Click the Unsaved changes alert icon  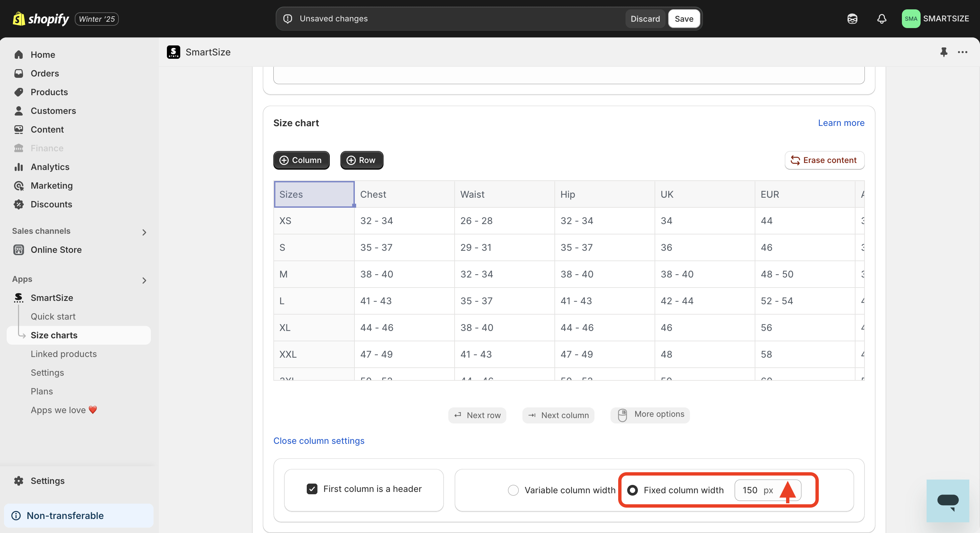click(288, 19)
